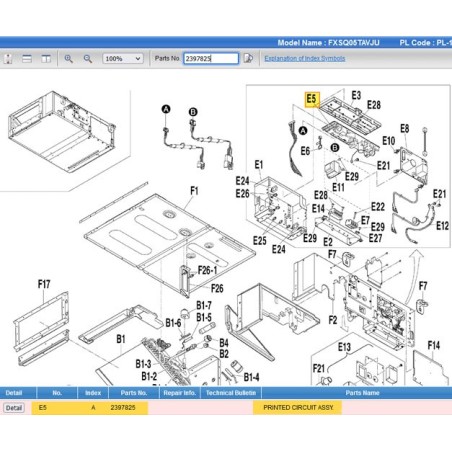The width and height of the screenshot is (452, 452).
Task: Click part label E12 in the diagram
Action: tap(442, 226)
